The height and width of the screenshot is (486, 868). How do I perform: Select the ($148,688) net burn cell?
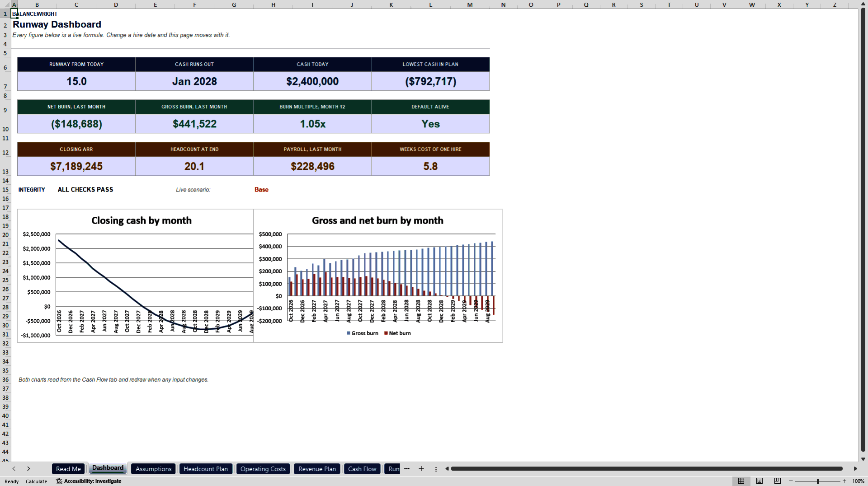coord(76,124)
